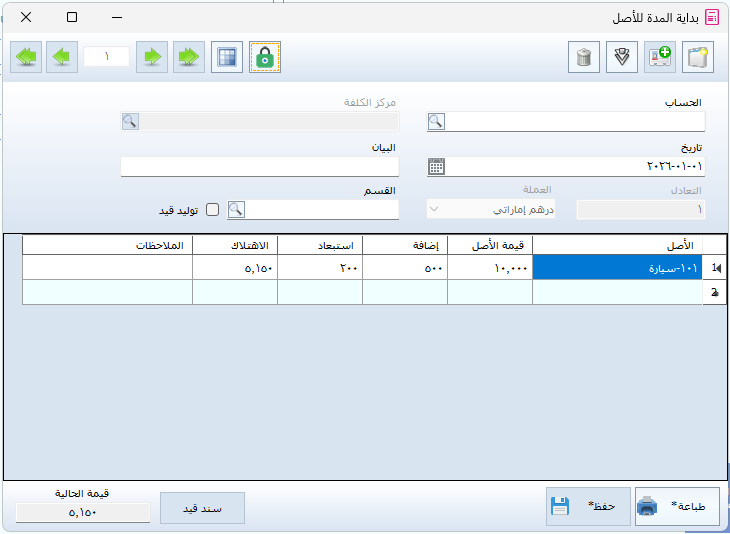
Task: Select the ١٠١-سيارة asset cell
Action: click(x=617, y=268)
